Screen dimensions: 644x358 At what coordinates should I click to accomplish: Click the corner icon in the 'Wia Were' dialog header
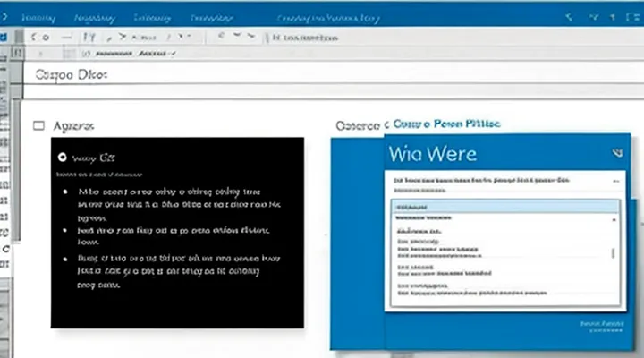[x=617, y=153]
